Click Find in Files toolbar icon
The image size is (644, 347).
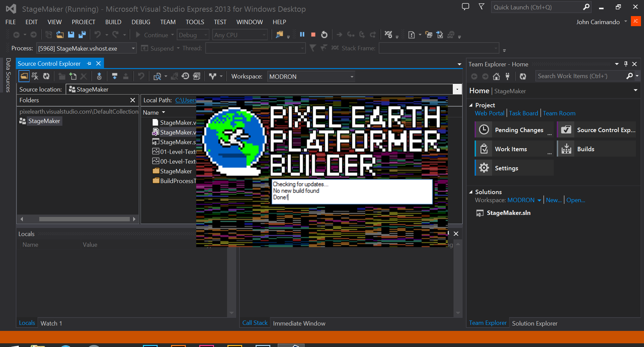(279, 35)
